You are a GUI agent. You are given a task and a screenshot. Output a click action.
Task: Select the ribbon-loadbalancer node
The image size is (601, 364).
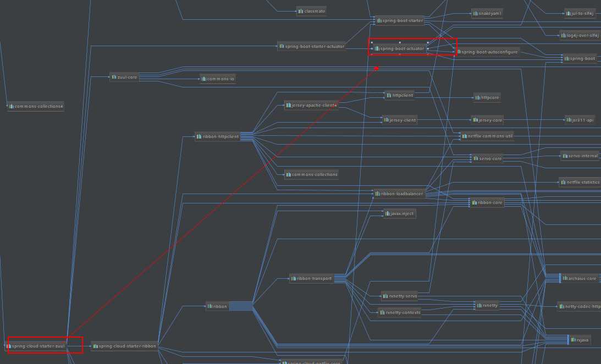point(399,194)
